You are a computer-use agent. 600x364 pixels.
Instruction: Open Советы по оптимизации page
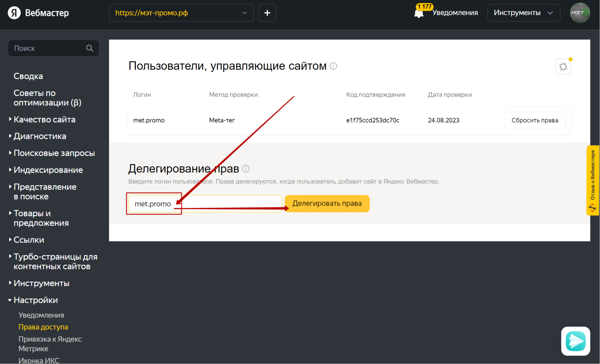47,98
